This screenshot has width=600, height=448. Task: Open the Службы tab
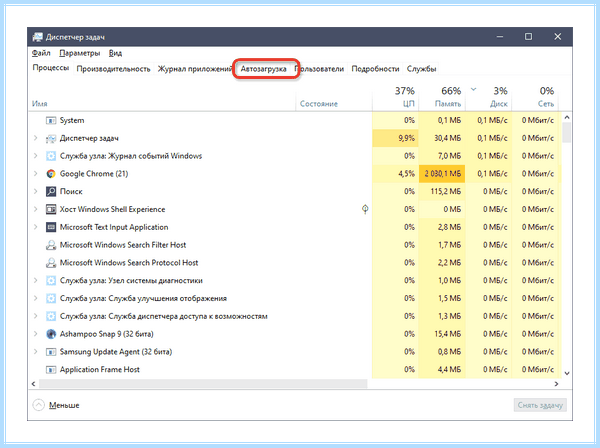coord(421,69)
